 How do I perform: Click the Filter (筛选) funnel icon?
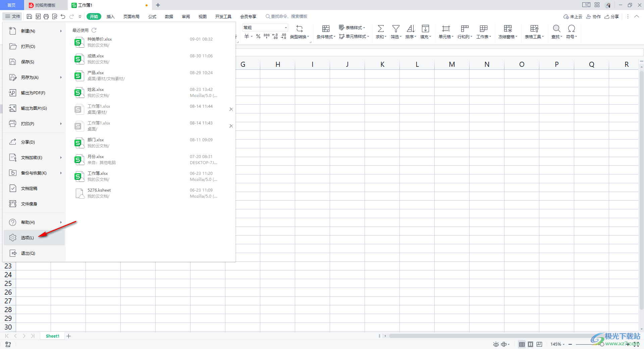(396, 29)
